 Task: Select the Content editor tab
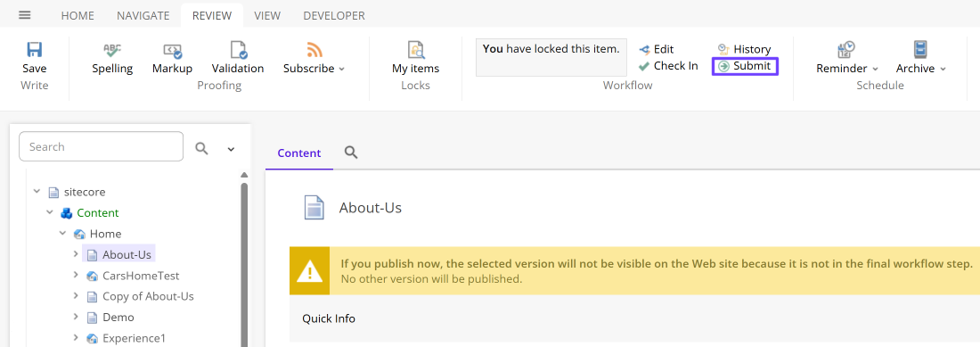299,153
